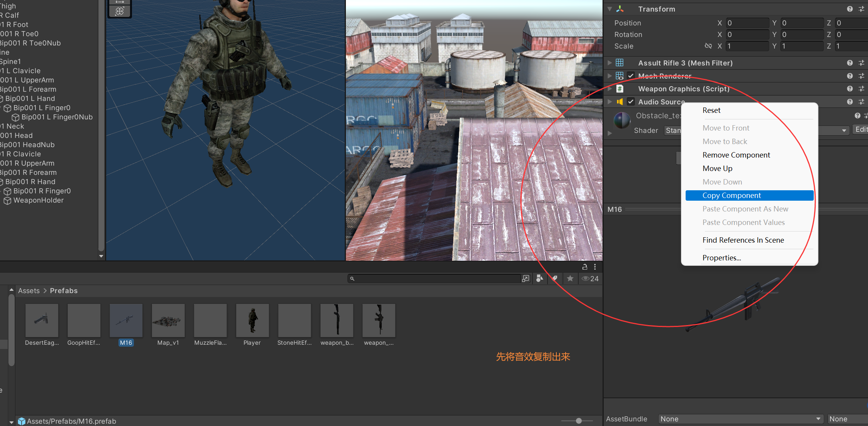Open help for Weapon Graphics script

point(850,89)
